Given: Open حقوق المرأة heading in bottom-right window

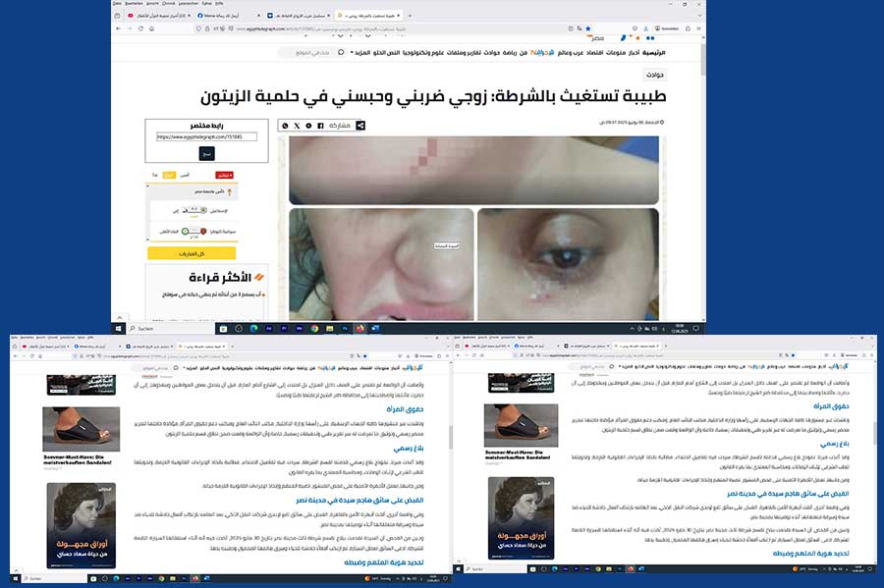Looking at the screenshot, I should point(831,406).
